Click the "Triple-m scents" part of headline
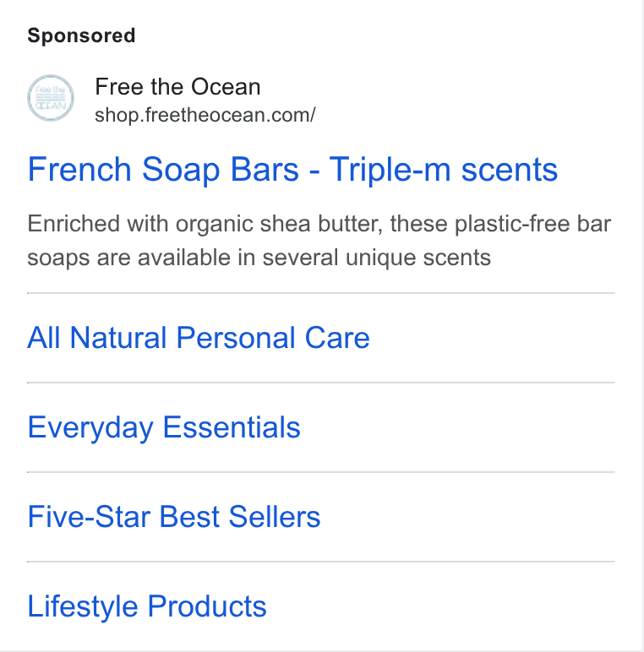This screenshot has height=652, width=644. [x=444, y=170]
